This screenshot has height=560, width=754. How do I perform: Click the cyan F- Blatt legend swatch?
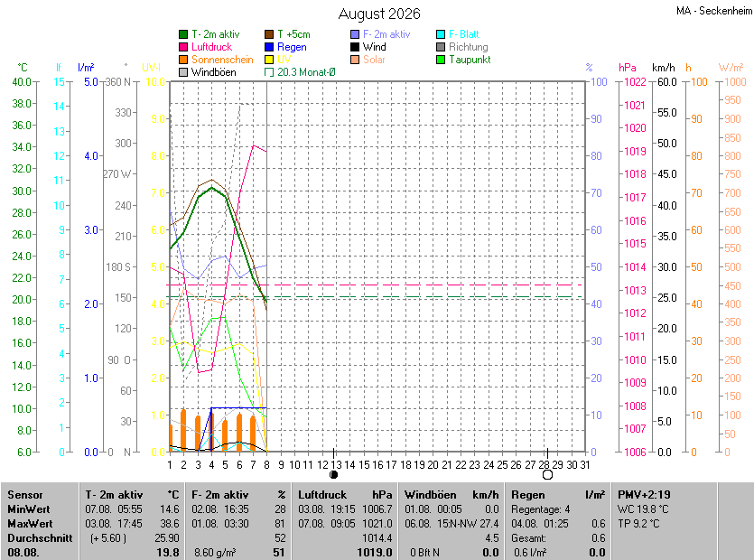[x=441, y=34]
